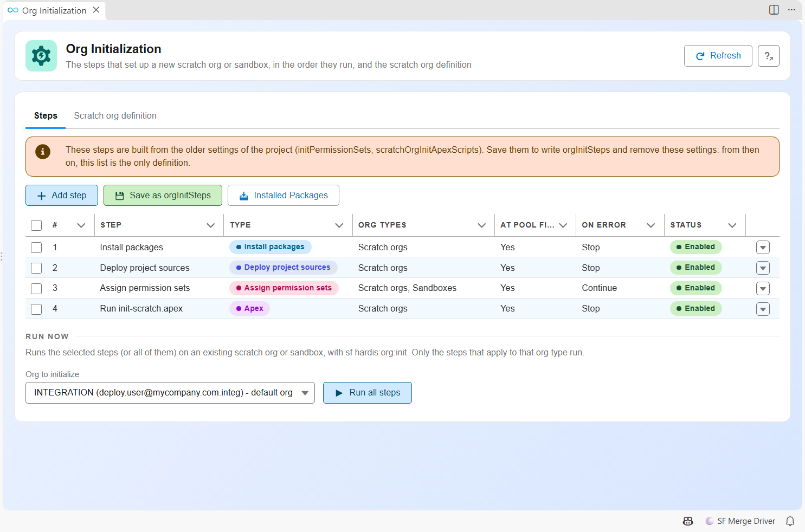The width and height of the screenshot is (805, 532).
Task: Open the editor more actions ellipsis
Action: click(791, 10)
